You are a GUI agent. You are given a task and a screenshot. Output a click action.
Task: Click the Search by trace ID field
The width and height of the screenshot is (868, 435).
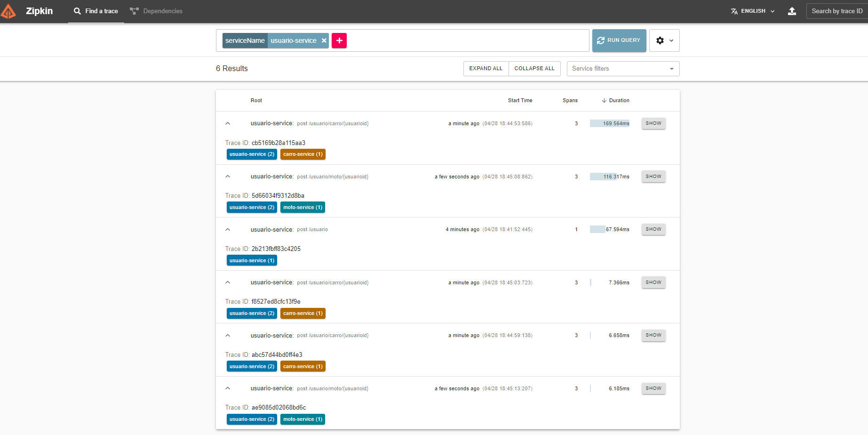[836, 11]
